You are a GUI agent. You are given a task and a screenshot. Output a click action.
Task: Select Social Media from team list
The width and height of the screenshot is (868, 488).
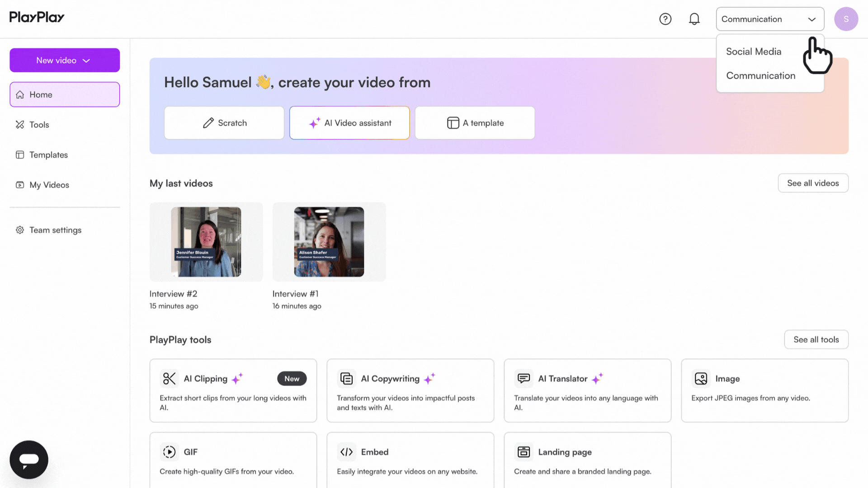tap(754, 52)
